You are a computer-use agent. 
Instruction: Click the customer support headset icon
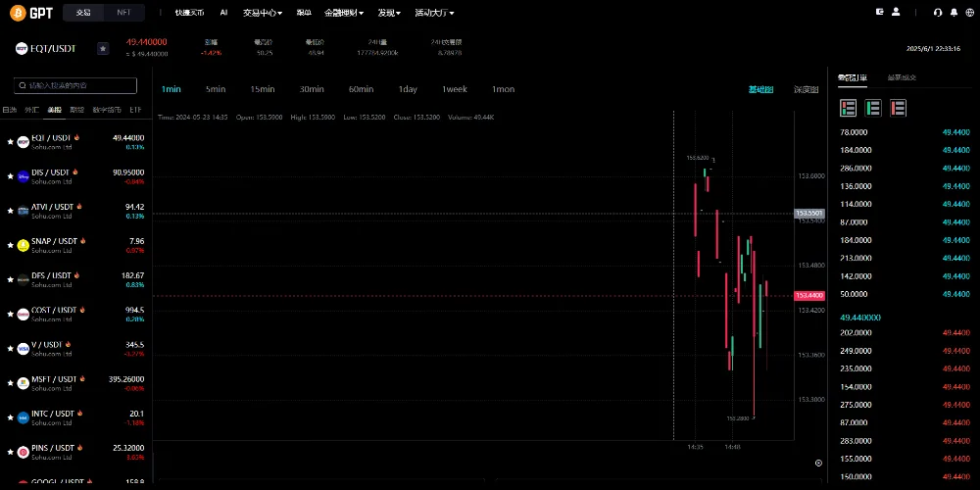pyautogui.click(x=939, y=12)
